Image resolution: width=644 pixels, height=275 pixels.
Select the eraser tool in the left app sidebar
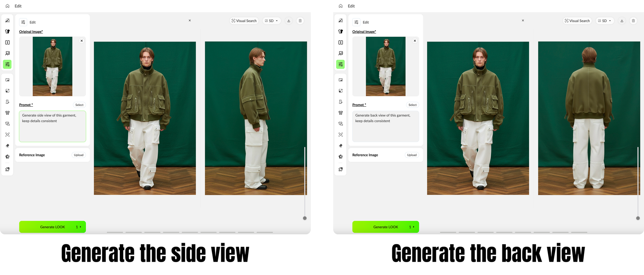click(7, 146)
